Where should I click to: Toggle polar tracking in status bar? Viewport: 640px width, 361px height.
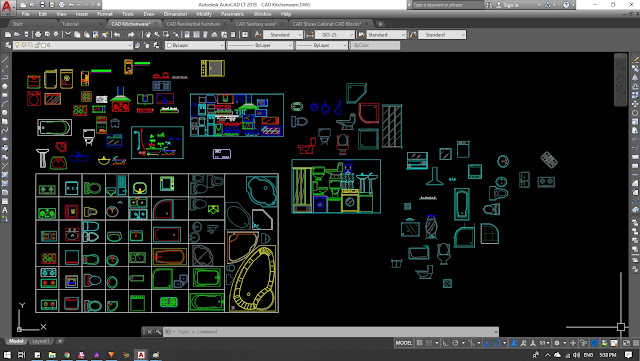coord(455,343)
